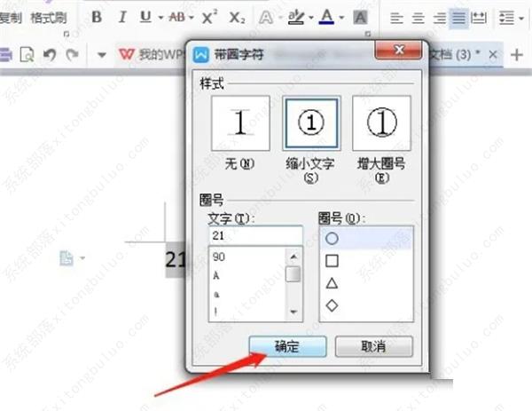The width and height of the screenshot is (532, 411).
Task: Open highlight color dropdown arrow
Action: (x=311, y=18)
